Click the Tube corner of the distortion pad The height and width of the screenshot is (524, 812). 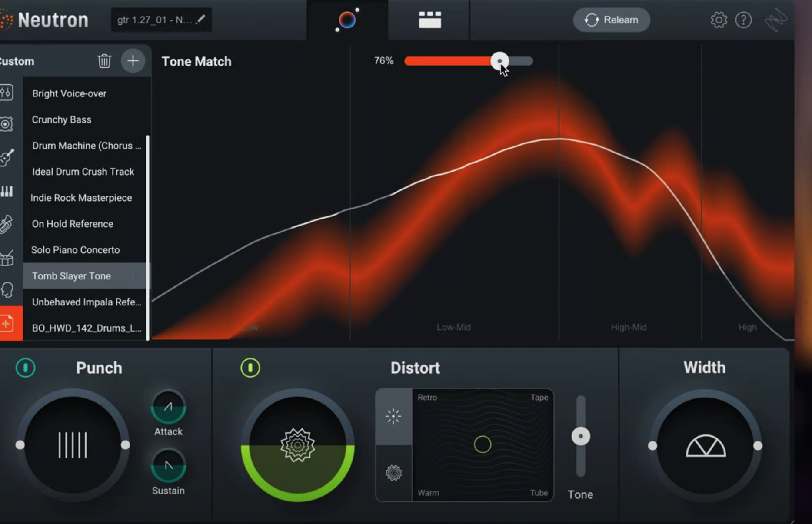pos(539,493)
